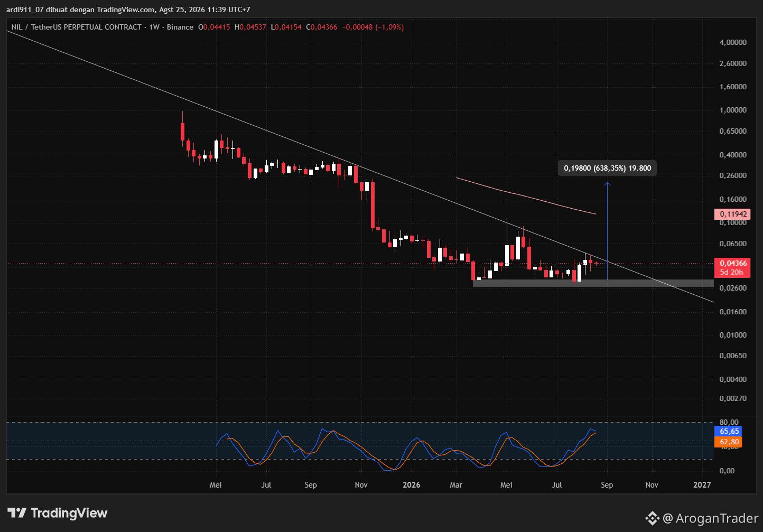This screenshot has width=763, height=532.
Task: Click the orange oscillator value tag 62,80
Action: (728, 442)
